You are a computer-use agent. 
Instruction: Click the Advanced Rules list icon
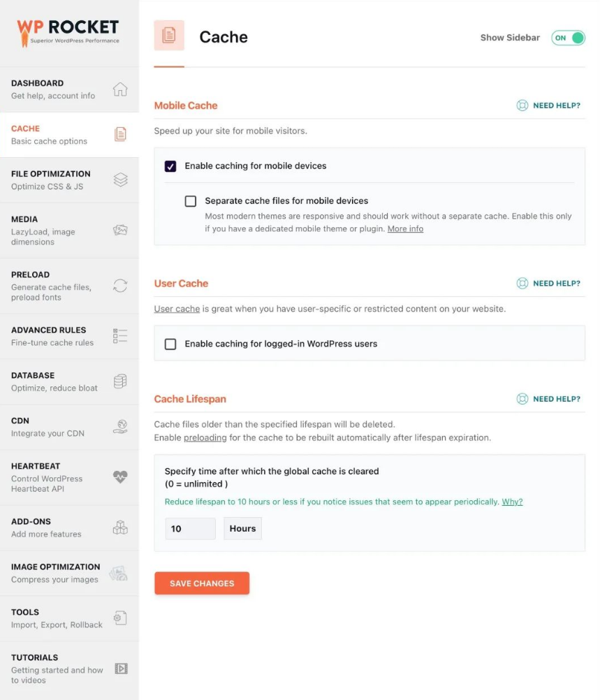click(120, 336)
